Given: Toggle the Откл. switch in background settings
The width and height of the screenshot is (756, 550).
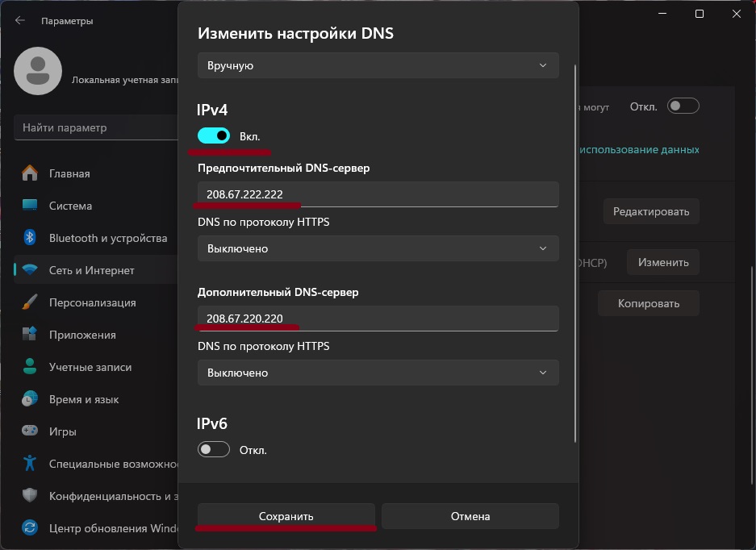Looking at the screenshot, I should pos(683,106).
